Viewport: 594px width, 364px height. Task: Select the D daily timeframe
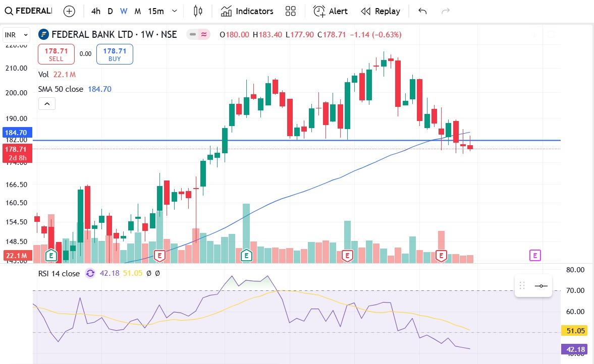(x=110, y=12)
